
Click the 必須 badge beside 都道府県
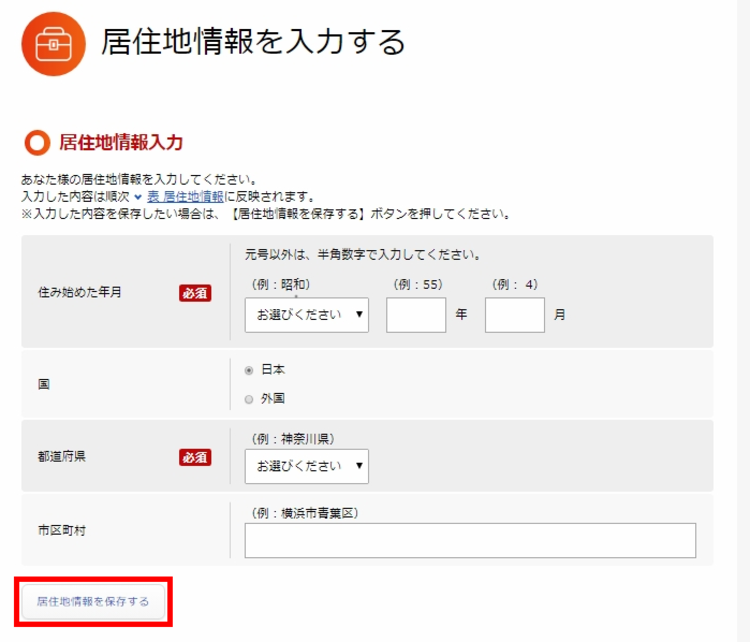coord(195,457)
